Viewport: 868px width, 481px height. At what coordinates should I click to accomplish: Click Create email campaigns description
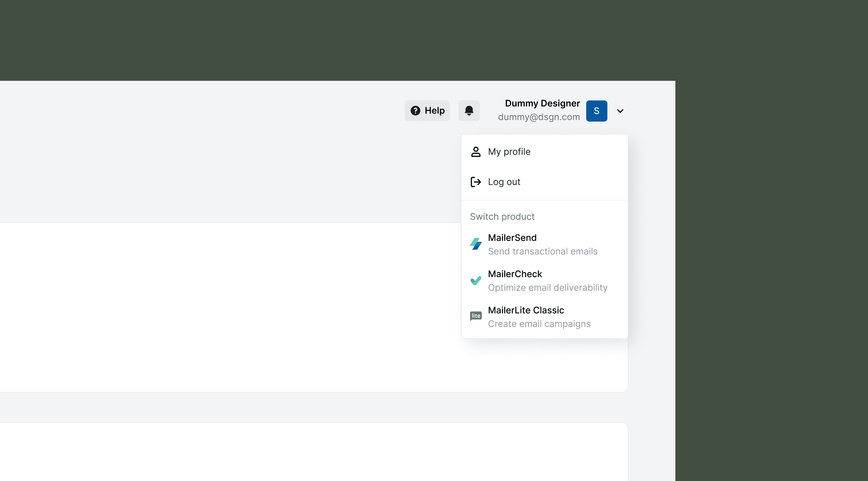point(539,324)
